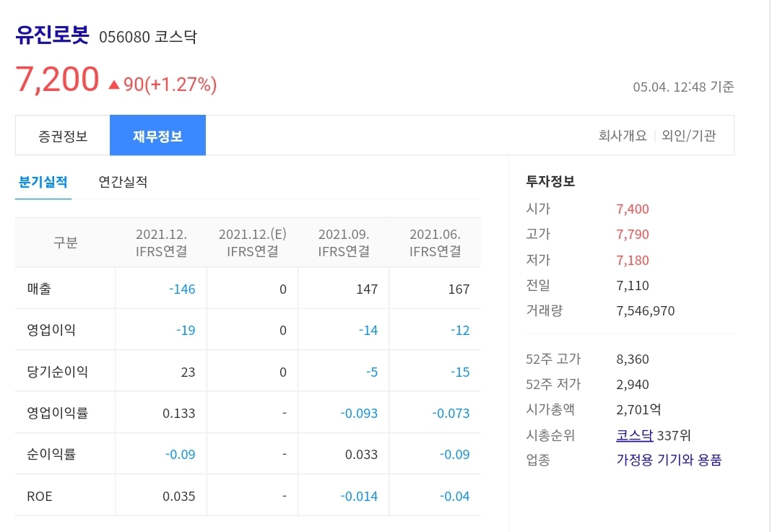The image size is (780, 532).
Task: Click stock code 056080 코스닥
Action: [x=148, y=37]
